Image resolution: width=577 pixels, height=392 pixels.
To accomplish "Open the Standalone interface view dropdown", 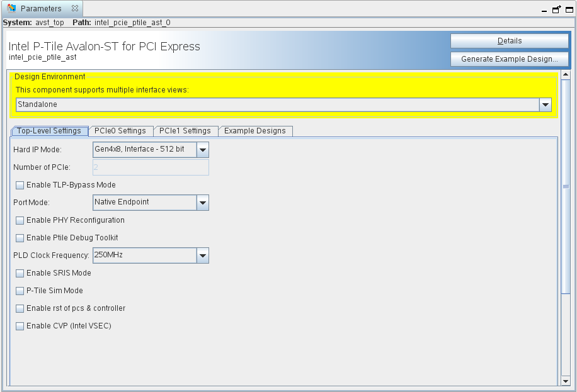I will (283, 104).
